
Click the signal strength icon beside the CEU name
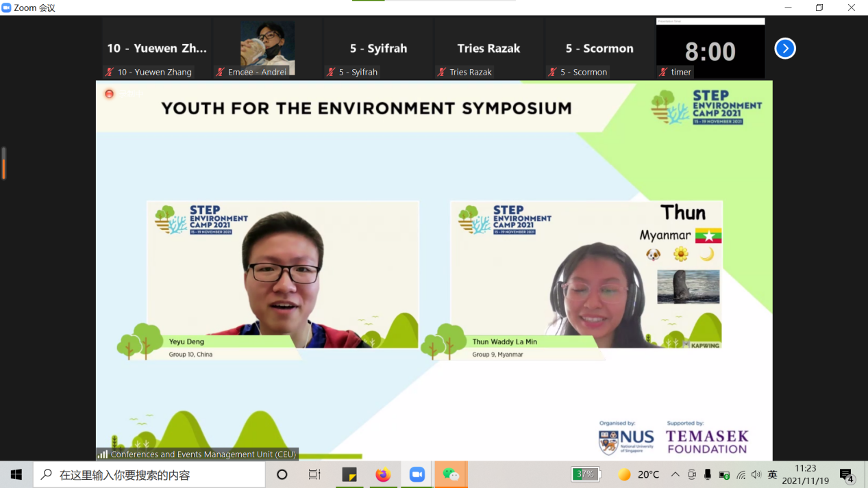click(x=103, y=454)
